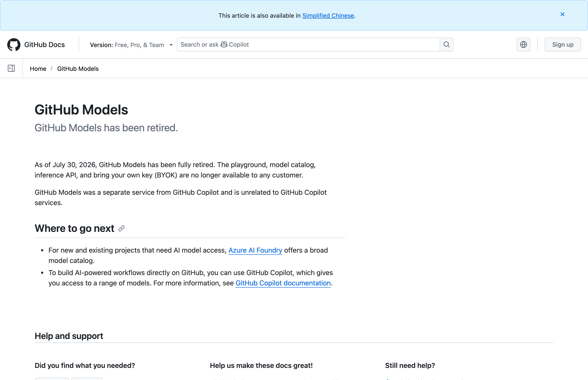588x380 pixels.
Task: Click the GitHub Docs title text
Action: coord(45,45)
